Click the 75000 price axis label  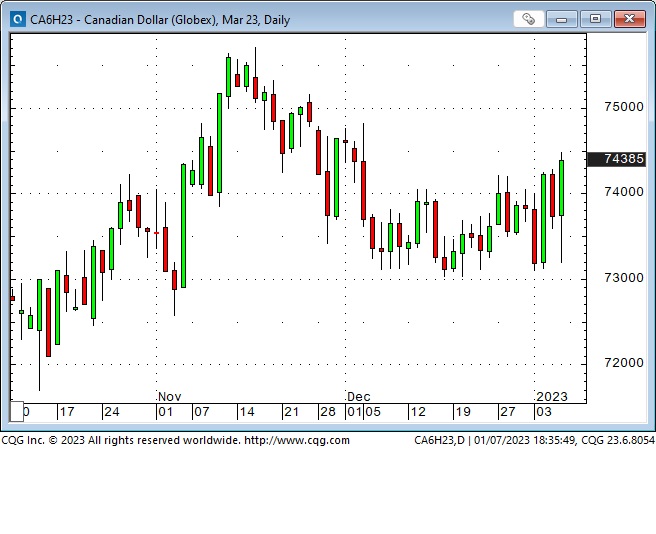click(x=624, y=107)
